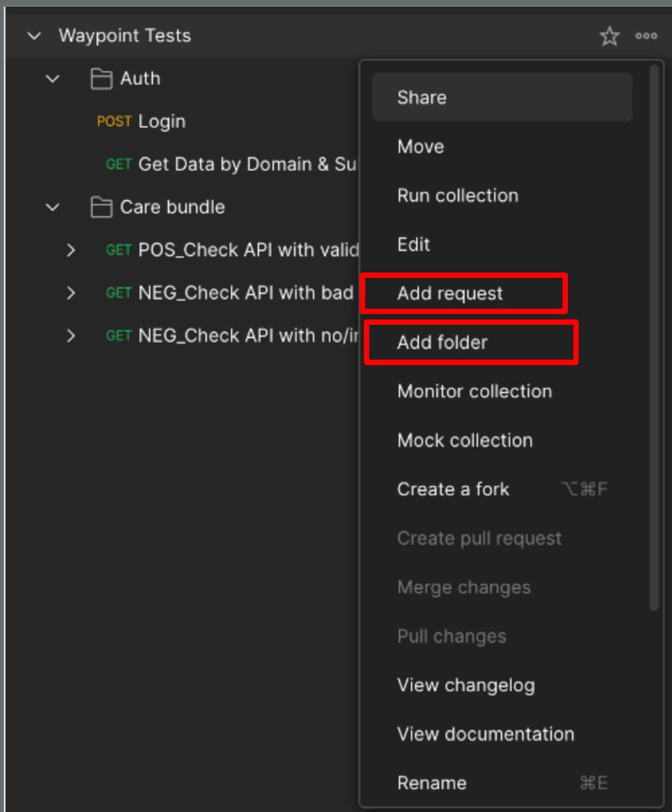This screenshot has height=812, width=672.
Task: Click the folder icon beside Auth
Action: coord(102,78)
